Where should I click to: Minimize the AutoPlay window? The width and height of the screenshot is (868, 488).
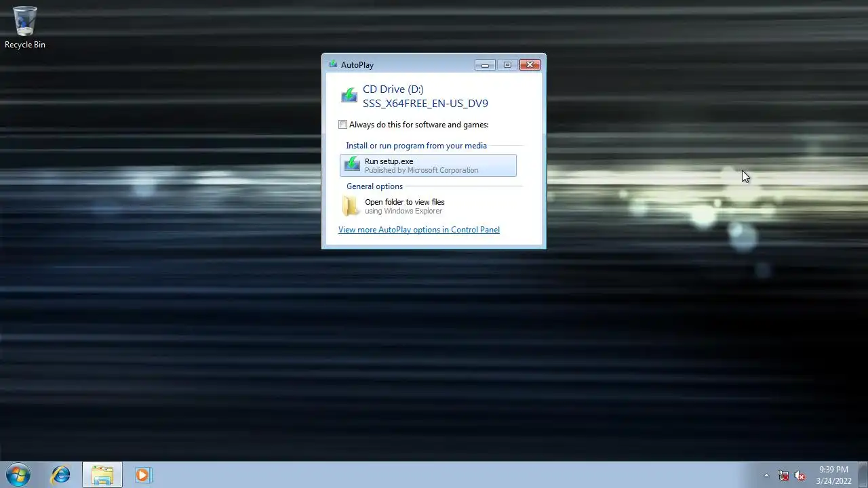pos(485,65)
